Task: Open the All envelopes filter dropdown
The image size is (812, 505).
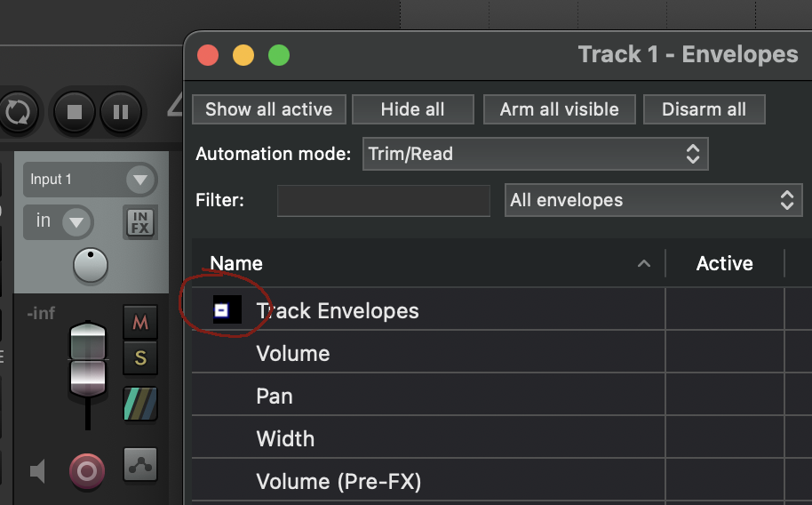Action: (x=650, y=200)
